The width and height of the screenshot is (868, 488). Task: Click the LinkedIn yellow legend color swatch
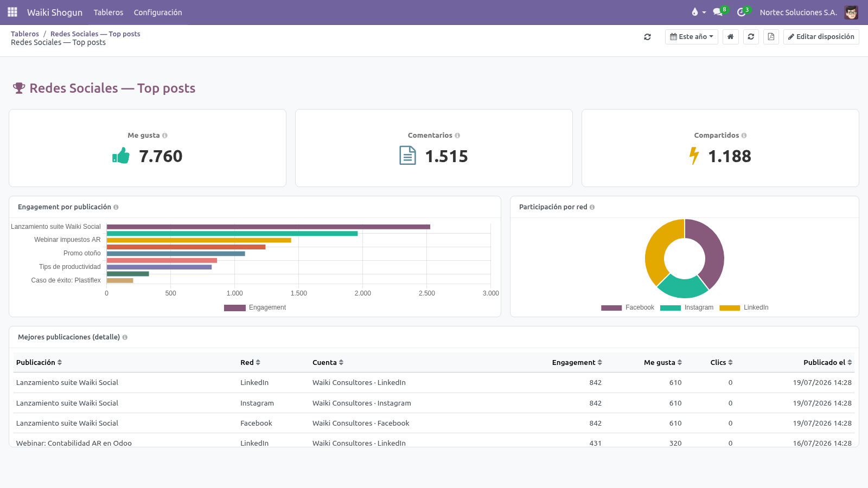(730, 308)
